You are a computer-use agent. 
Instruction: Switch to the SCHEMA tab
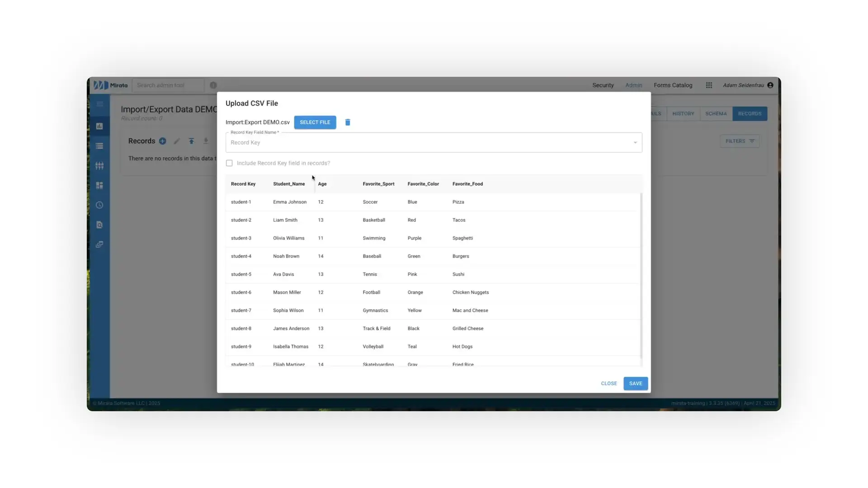tap(716, 113)
